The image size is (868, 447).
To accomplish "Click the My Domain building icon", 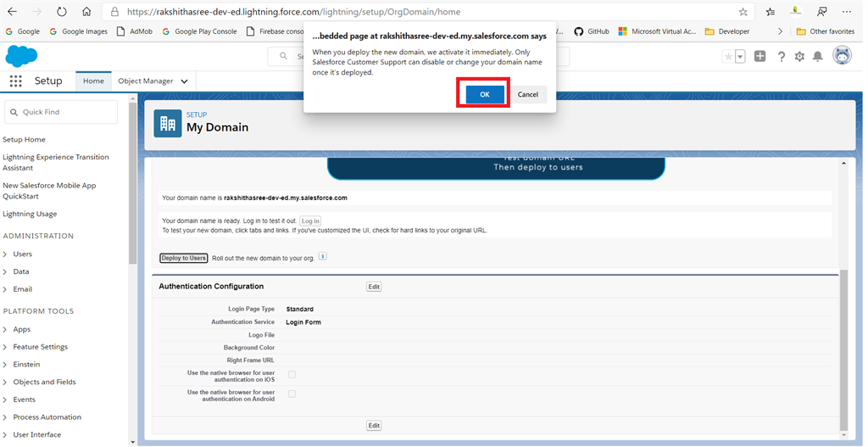I will click(x=168, y=123).
